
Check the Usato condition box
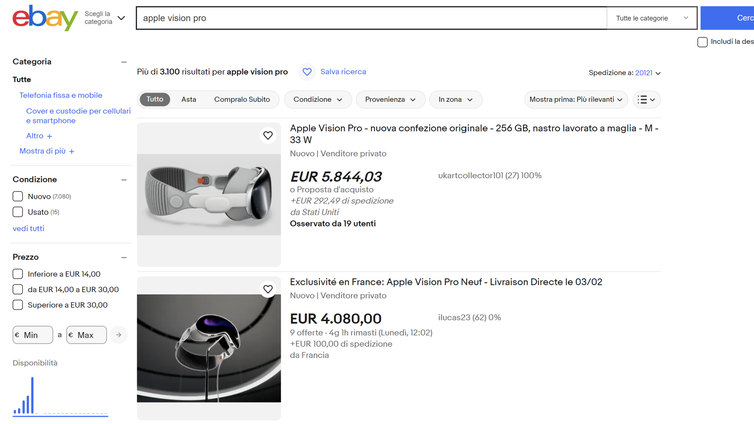[x=18, y=212]
